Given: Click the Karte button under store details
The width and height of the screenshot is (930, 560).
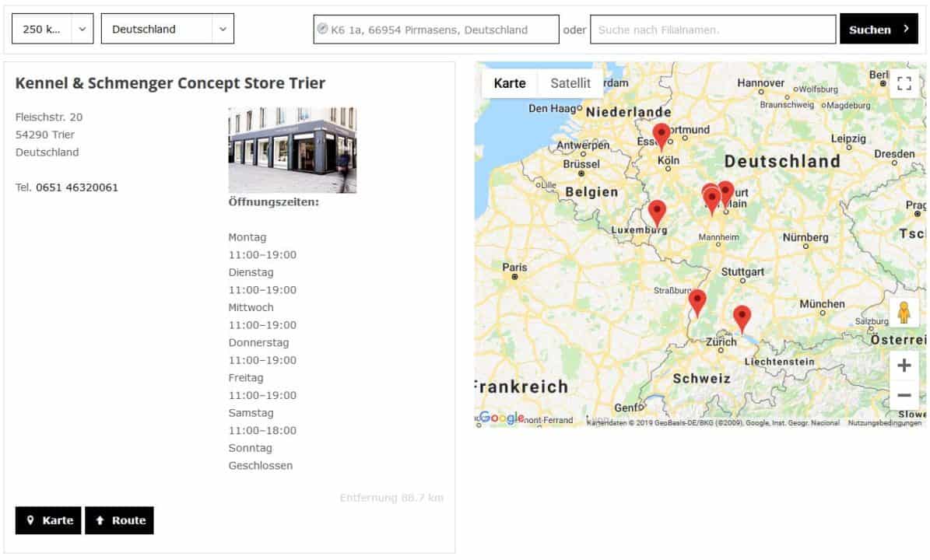Looking at the screenshot, I should [x=48, y=520].
